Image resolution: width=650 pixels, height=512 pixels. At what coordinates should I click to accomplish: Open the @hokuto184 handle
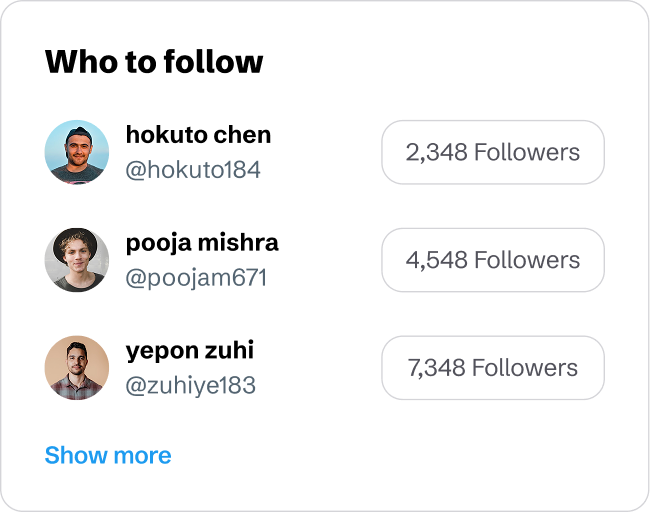(193, 170)
